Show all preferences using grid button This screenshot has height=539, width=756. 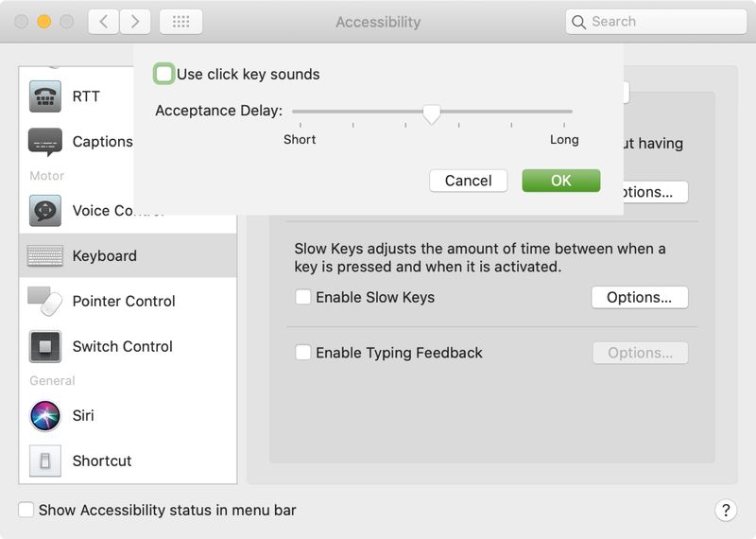pyautogui.click(x=180, y=22)
